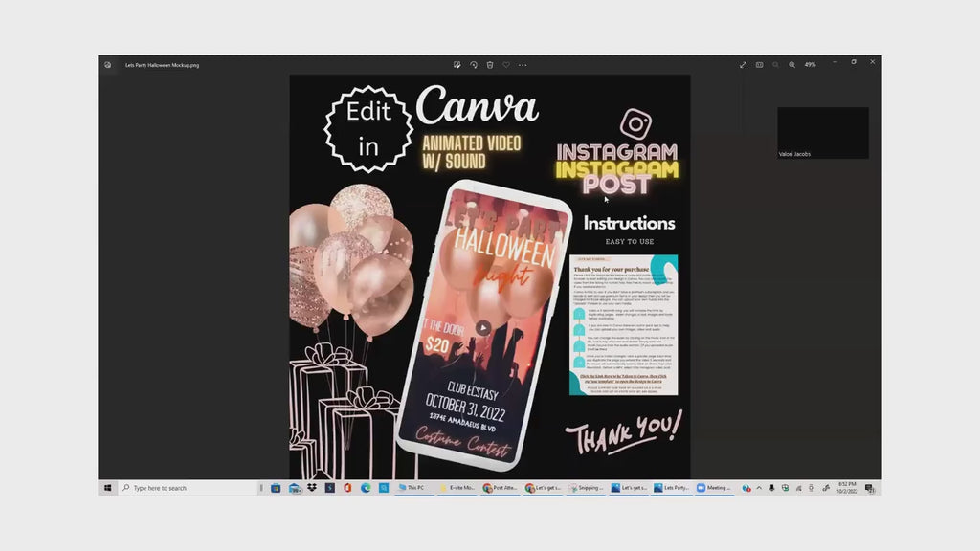Click the 'Type here to search' box
The image size is (980, 551).
tap(187, 488)
